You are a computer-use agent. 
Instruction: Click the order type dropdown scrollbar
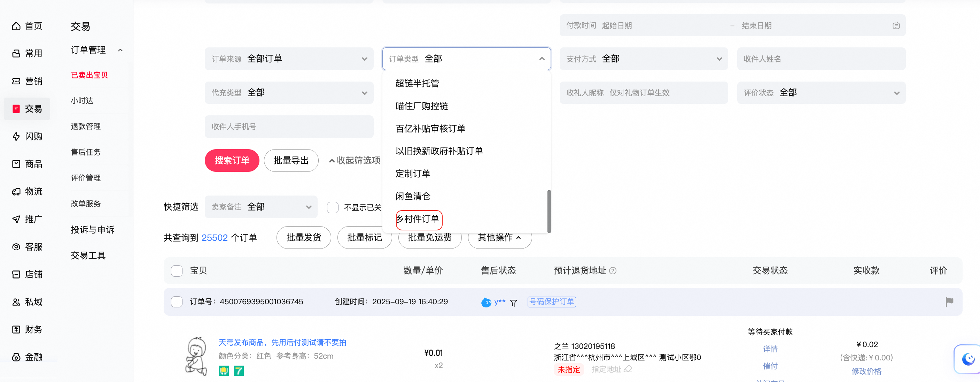point(549,211)
